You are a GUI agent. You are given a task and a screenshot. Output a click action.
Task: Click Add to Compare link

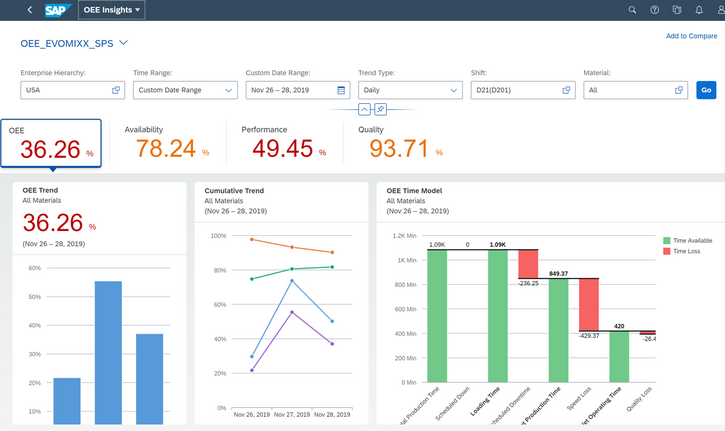click(x=691, y=36)
